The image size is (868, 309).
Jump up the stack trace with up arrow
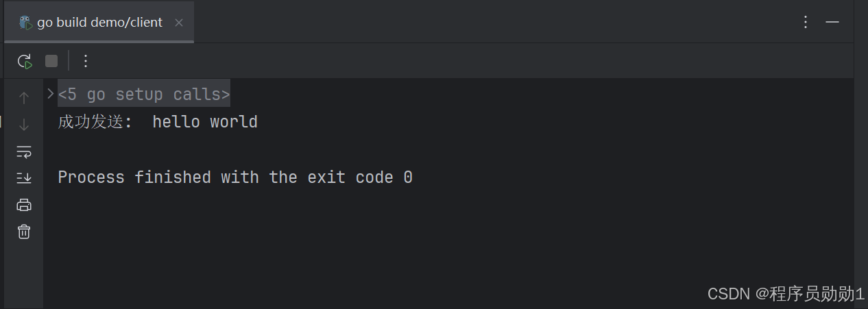click(24, 98)
